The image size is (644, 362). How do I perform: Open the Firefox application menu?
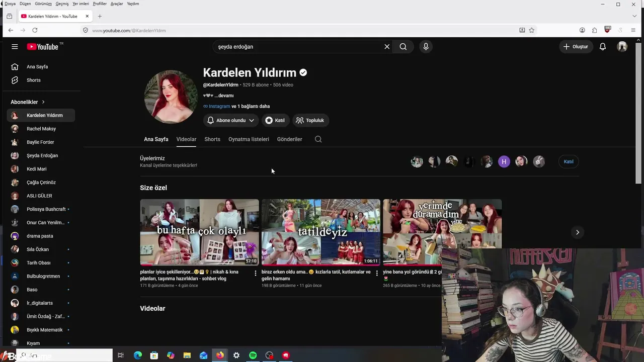(633, 30)
